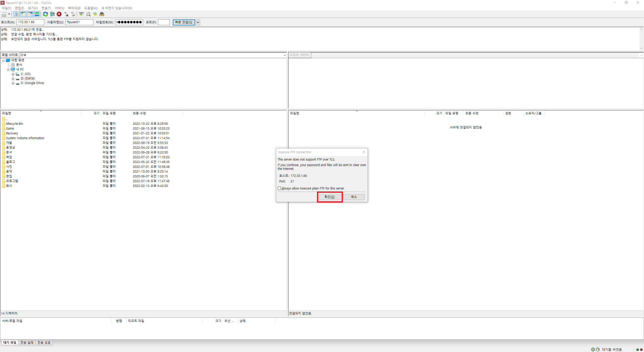Screen dimensions: 644x352
Task: Click red cancel operation icon
Action: point(59,14)
